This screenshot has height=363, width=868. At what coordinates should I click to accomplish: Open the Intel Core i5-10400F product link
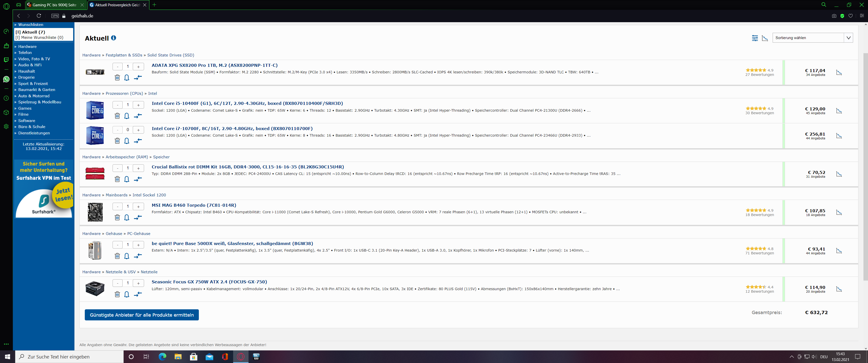point(247,103)
